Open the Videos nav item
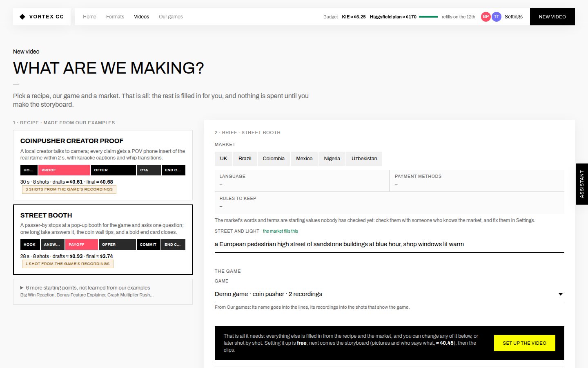This screenshot has width=588, height=368. [141, 17]
